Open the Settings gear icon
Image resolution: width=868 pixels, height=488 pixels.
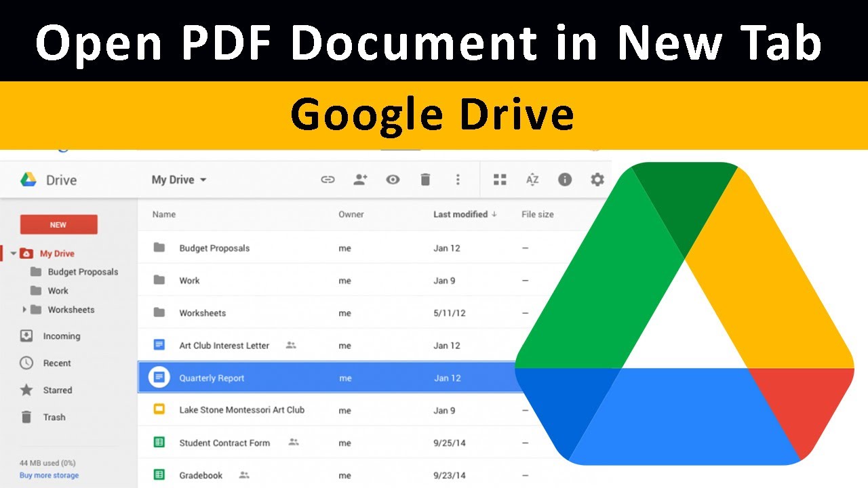point(597,180)
